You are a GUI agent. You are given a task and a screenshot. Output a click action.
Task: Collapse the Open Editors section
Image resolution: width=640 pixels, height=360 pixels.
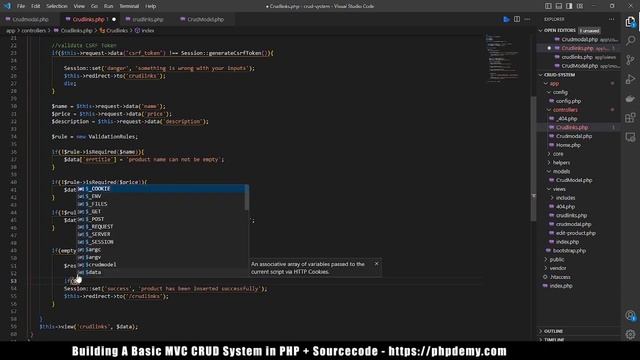(541, 30)
